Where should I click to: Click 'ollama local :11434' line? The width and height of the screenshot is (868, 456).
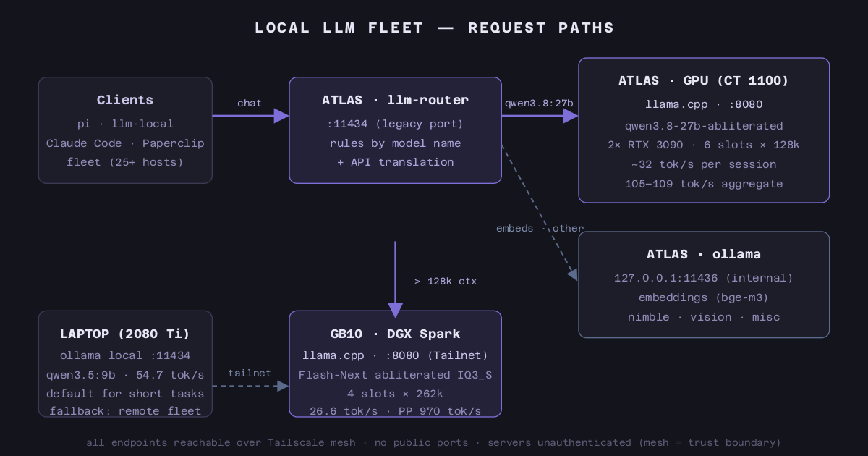pos(125,355)
